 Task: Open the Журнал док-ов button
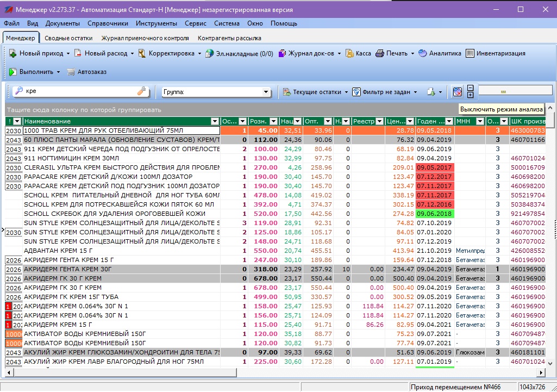pyautogui.click(x=310, y=53)
